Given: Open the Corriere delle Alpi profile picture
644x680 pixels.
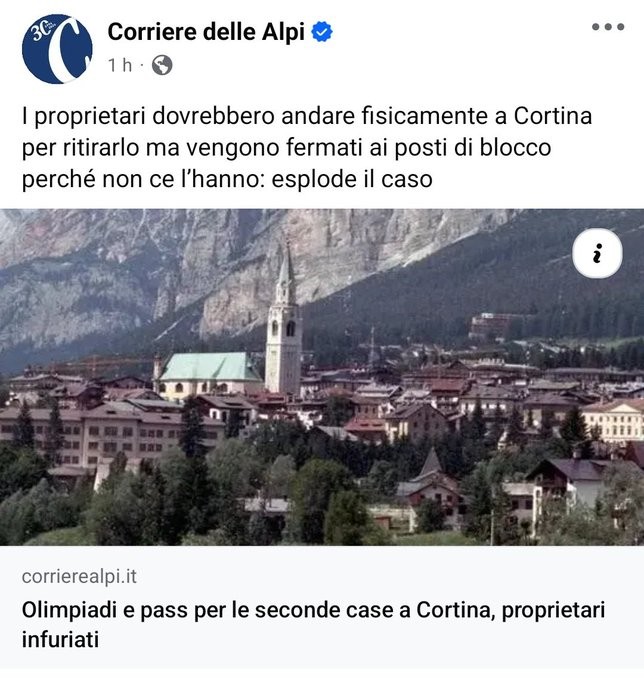Looking at the screenshot, I should [57, 49].
